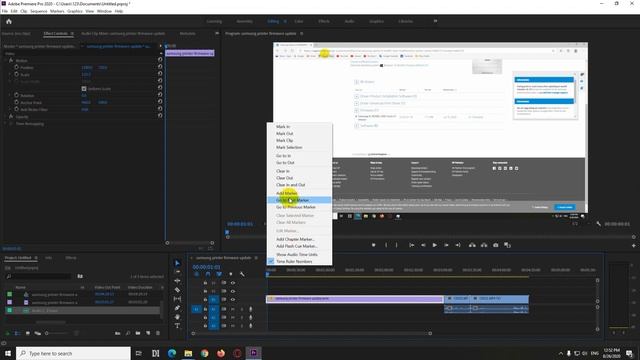Switch Project panel to icon view
The width and height of the screenshot is (640, 360).
pos(28,333)
